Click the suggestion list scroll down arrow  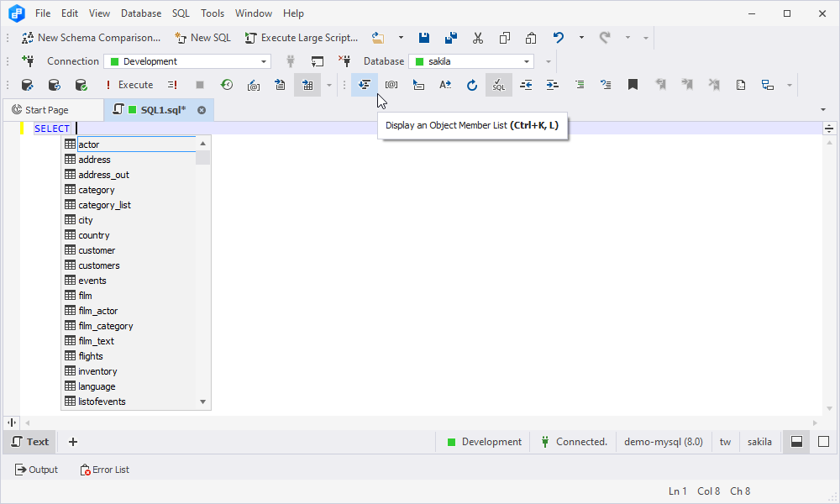tap(203, 402)
